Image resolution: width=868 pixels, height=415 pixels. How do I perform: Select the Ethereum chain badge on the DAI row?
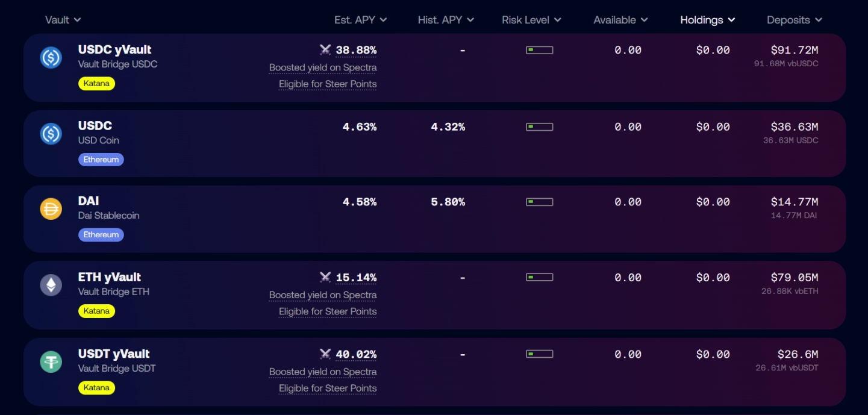pyautogui.click(x=101, y=234)
